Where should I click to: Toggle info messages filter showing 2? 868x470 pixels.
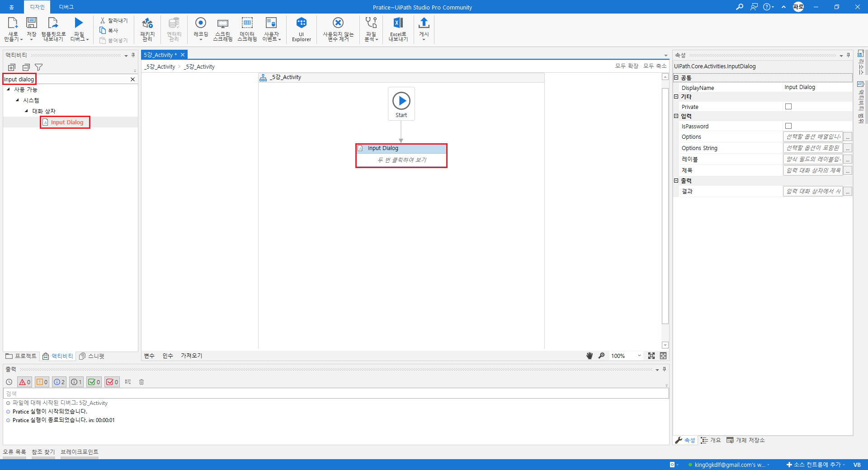[59, 382]
